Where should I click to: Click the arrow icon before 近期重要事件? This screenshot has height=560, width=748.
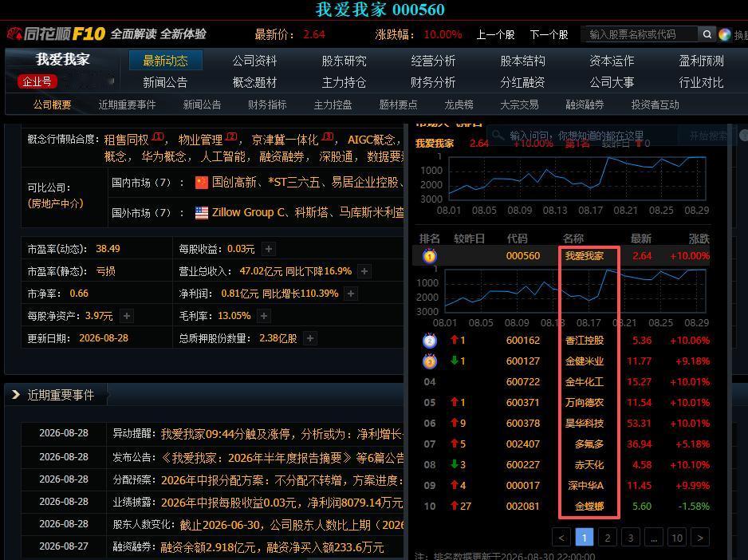[16, 394]
